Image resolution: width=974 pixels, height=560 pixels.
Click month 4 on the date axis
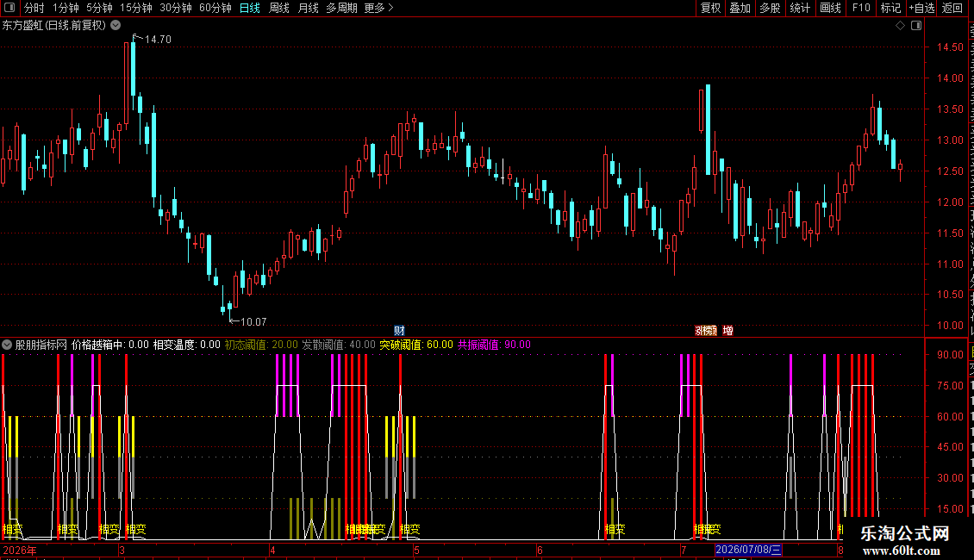(272, 550)
